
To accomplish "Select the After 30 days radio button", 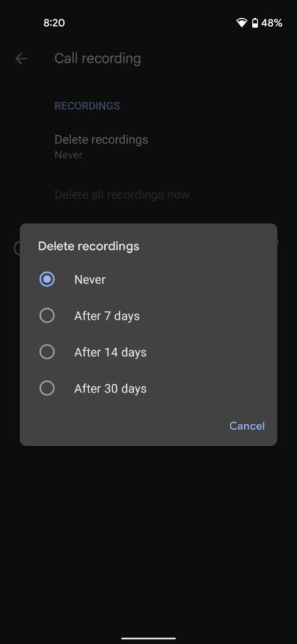I will (46, 388).
